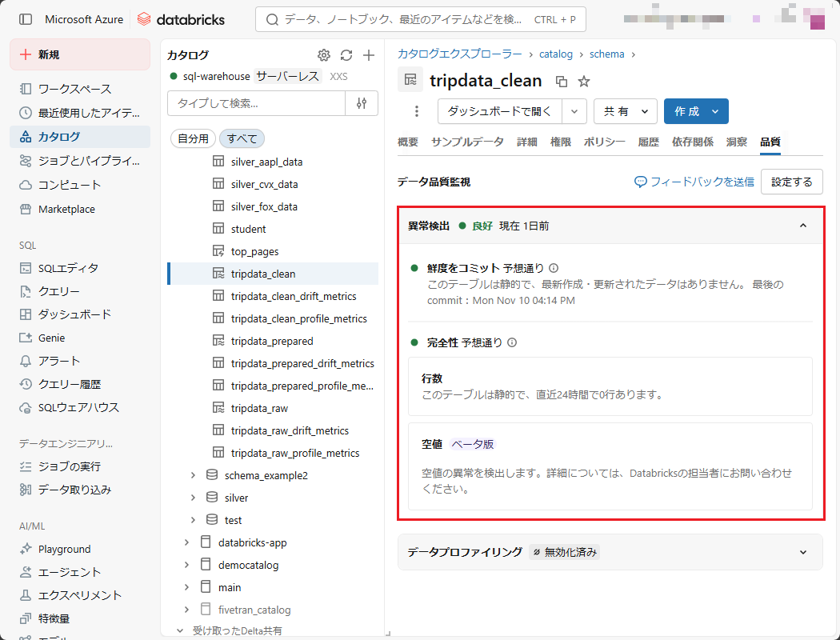Click info icon next to 完全性
Image resolution: width=840 pixels, height=640 pixels.
tap(512, 342)
